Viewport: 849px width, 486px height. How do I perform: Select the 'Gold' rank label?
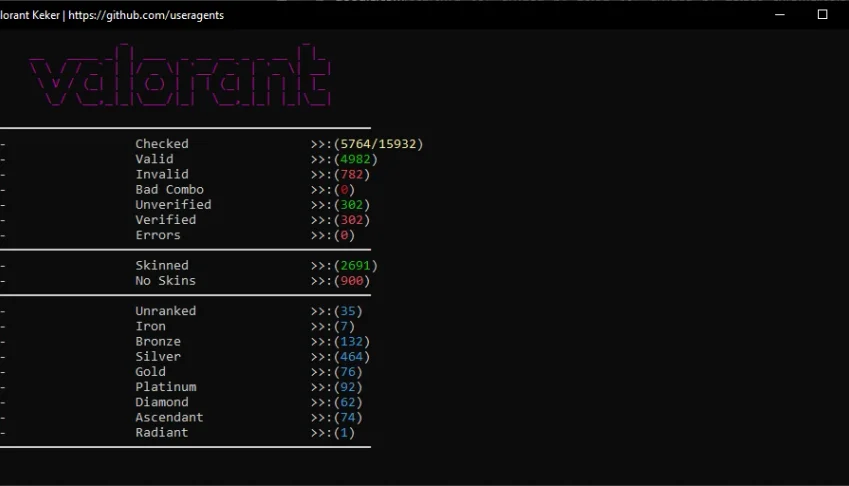click(151, 371)
